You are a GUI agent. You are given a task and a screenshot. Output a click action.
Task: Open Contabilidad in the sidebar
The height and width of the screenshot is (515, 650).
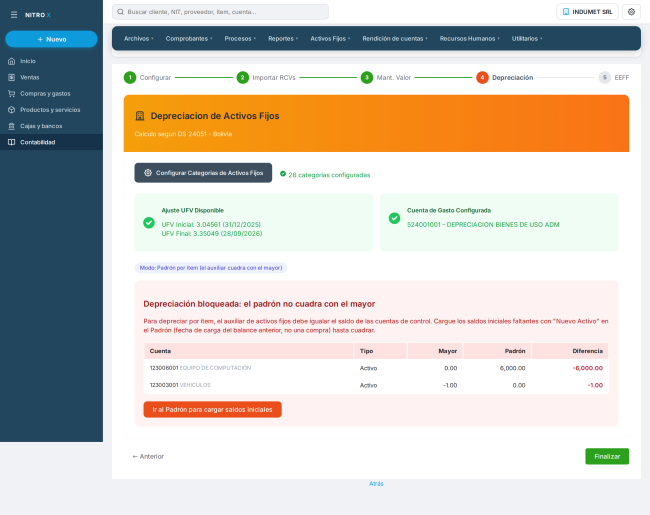(51, 142)
